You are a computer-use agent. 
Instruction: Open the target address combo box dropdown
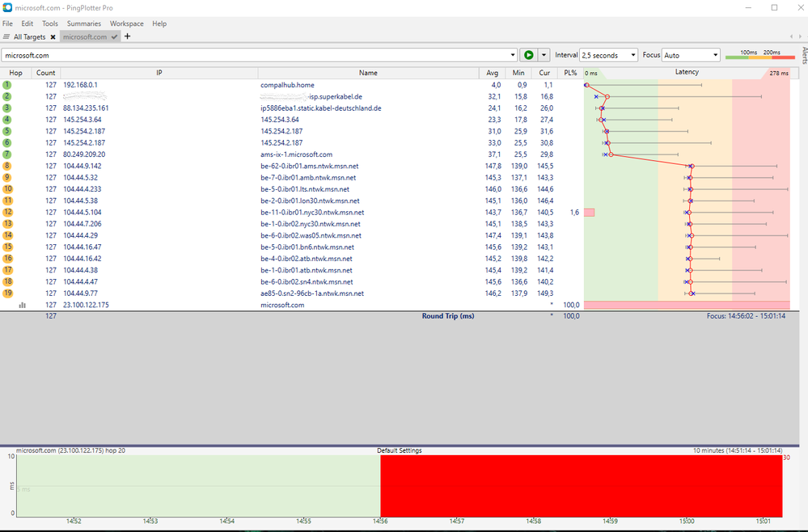point(512,55)
